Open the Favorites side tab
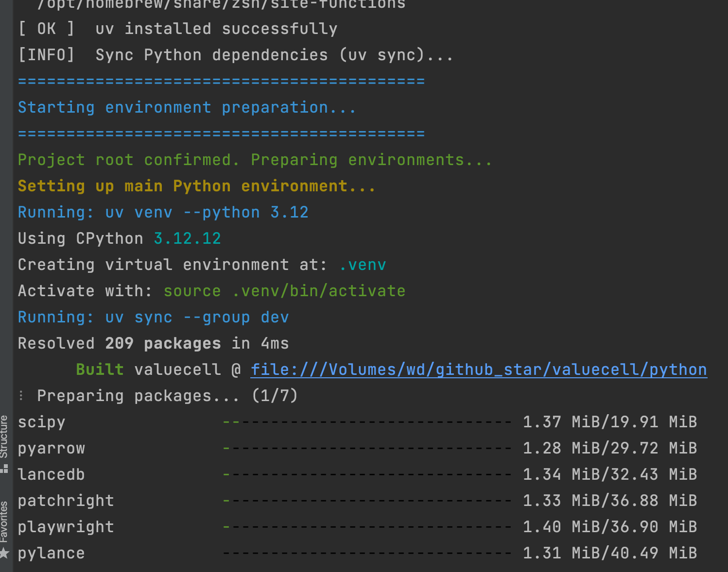The width and height of the screenshot is (728, 572). pyautogui.click(x=4, y=522)
